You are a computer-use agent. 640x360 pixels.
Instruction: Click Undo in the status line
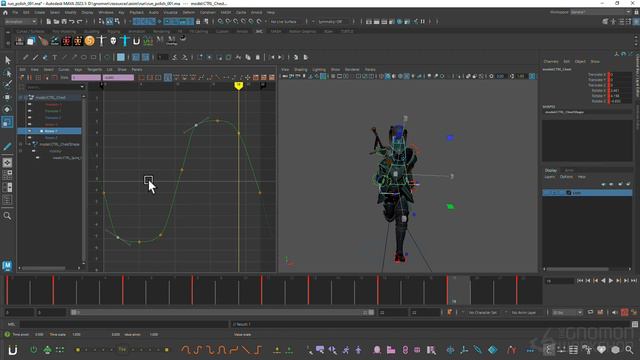pos(72,21)
